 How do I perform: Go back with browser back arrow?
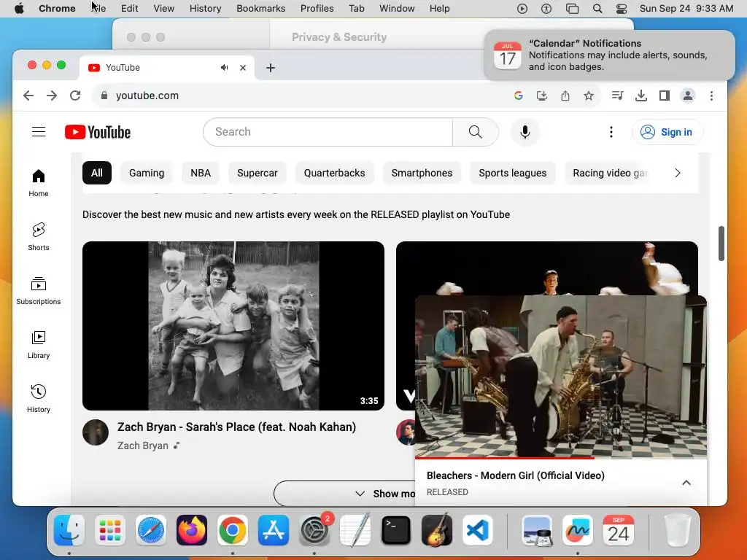[28, 96]
